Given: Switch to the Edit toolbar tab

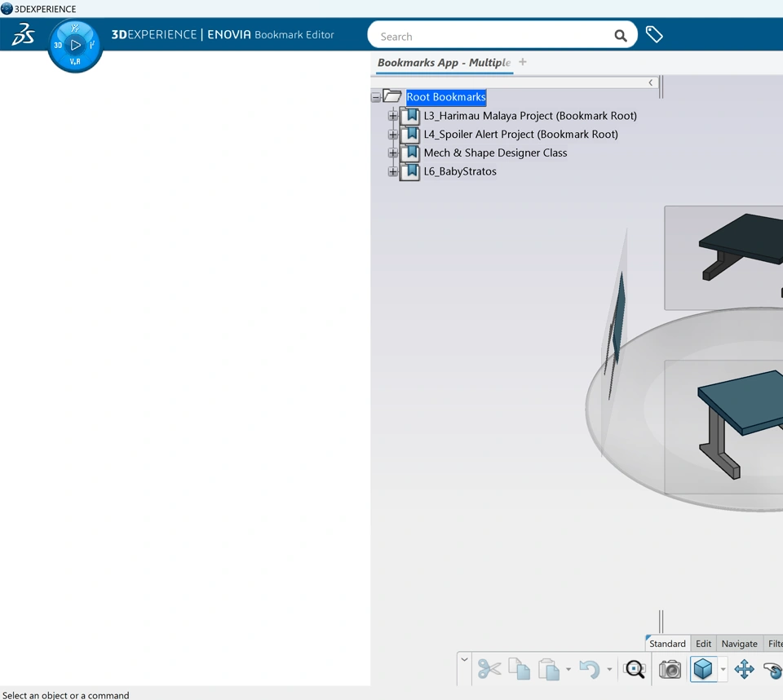Looking at the screenshot, I should point(703,644).
